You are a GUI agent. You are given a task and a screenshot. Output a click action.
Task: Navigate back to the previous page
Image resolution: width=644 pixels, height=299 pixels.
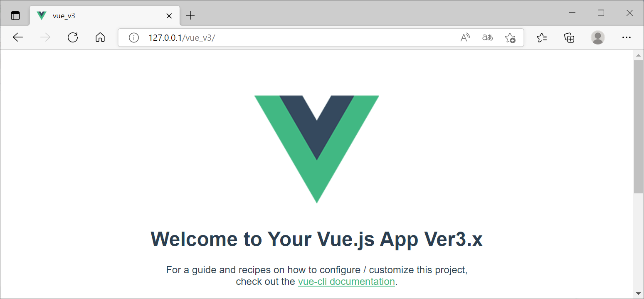(17, 37)
